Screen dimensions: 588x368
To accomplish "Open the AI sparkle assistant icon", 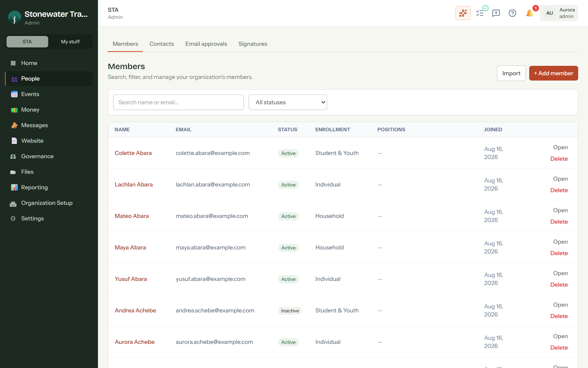I will click(x=463, y=13).
